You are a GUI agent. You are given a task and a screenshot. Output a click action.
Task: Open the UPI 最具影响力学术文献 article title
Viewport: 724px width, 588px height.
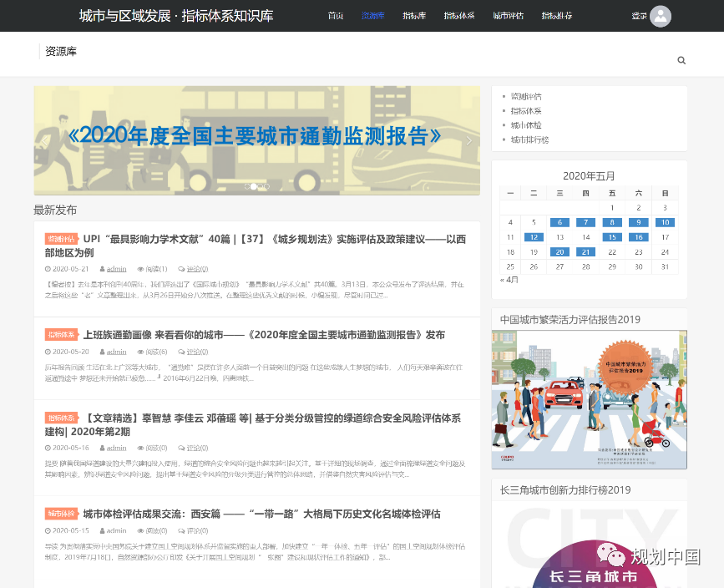pos(256,246)
